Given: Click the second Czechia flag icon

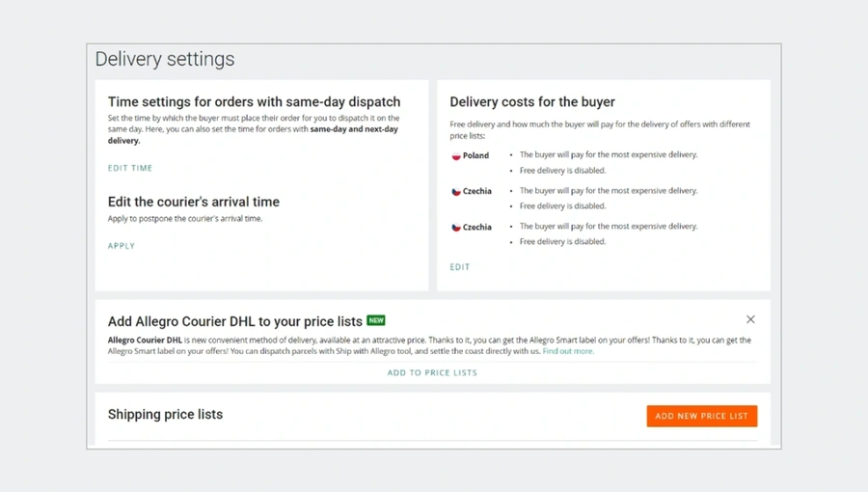Looking at the screenshot, I should (456, 228).
